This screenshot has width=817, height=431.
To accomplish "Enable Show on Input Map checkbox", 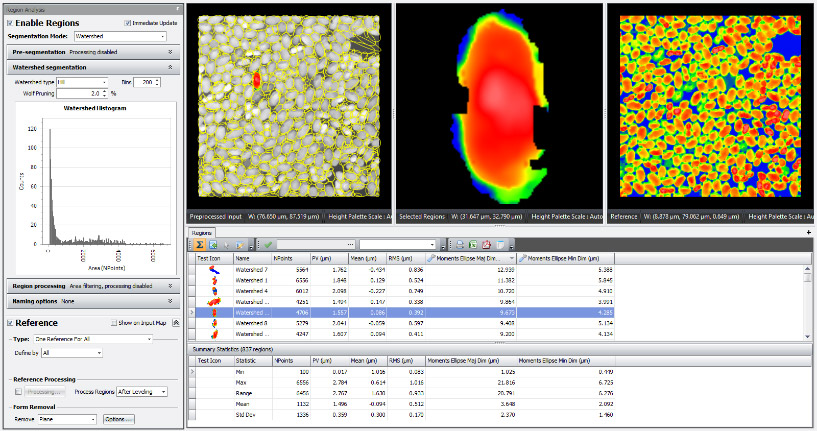I will pyautogui.click(x=114, y=323).
